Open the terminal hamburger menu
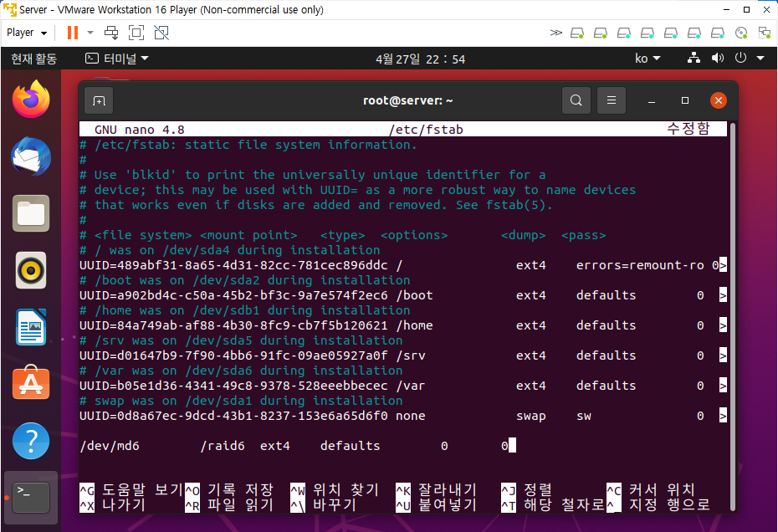This screenshot has height=532, width=778. (612, 100)
